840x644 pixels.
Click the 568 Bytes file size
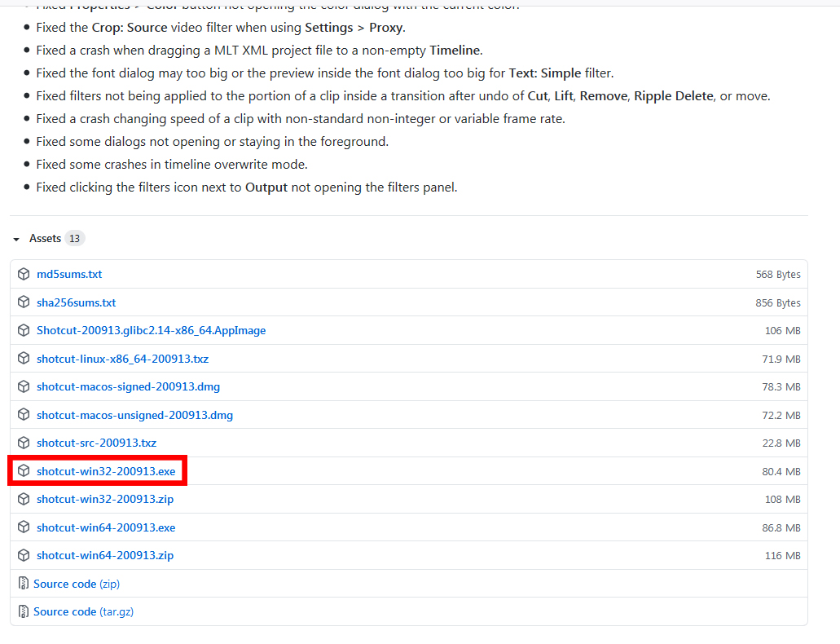pyautogui.click(x=778, y=275)
